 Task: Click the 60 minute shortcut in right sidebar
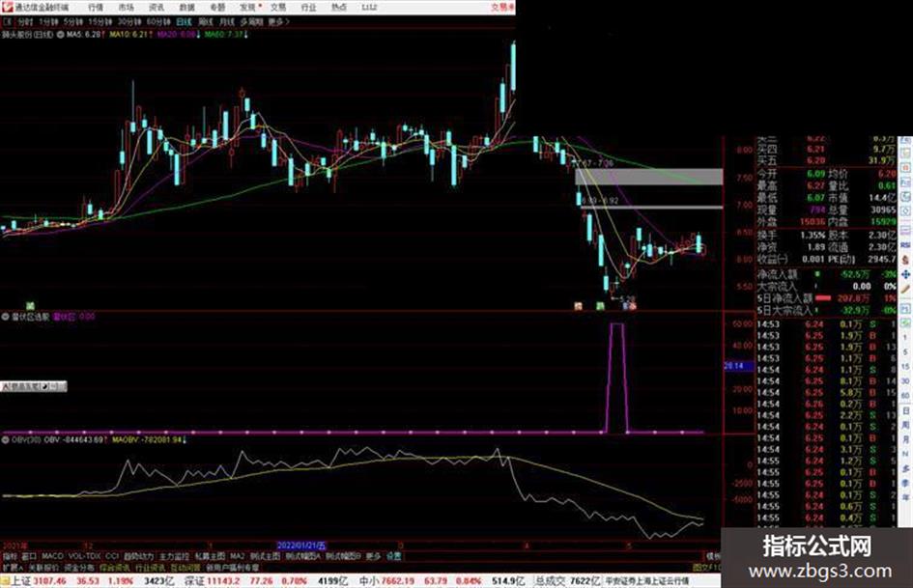coord(905,396)
